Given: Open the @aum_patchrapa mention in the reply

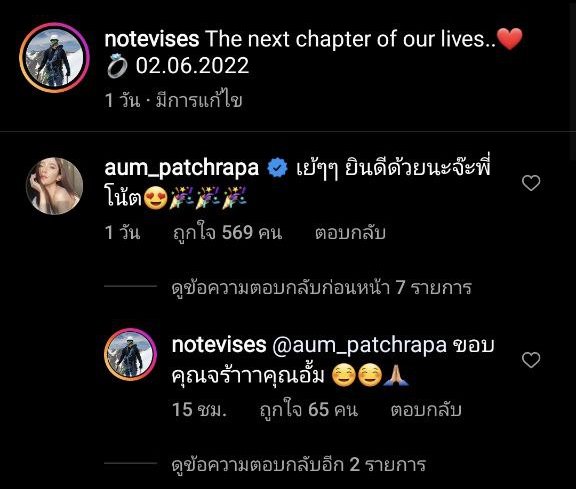Looking at the screenshot, I should click(359, 345).
